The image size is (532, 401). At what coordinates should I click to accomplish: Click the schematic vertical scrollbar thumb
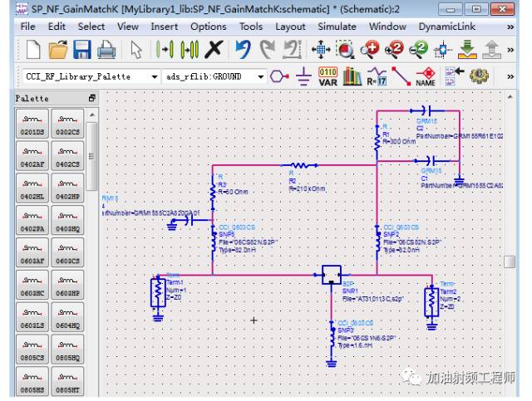pyautogui.click(x=510, y=262)
